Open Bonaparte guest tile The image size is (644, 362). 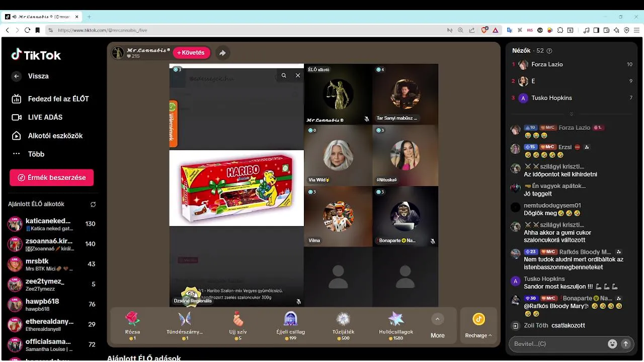point(405,216)
